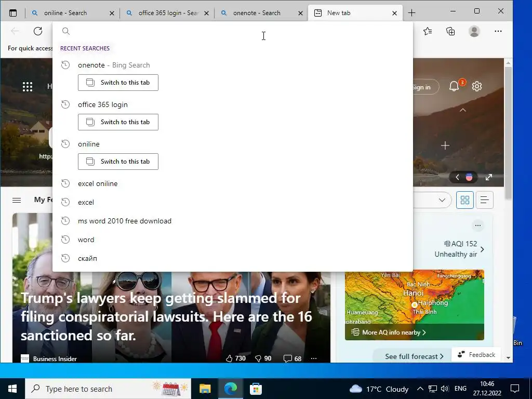Switch feed to list view
The height and width of the screenshot is (399, 532).
click(485, 200)
